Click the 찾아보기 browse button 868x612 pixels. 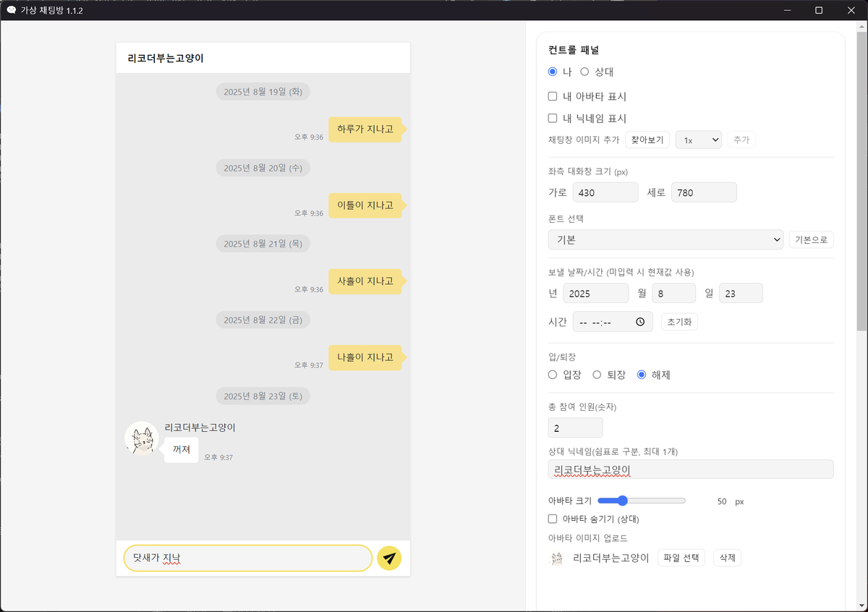pyautogui.click(x=647, y=140)
